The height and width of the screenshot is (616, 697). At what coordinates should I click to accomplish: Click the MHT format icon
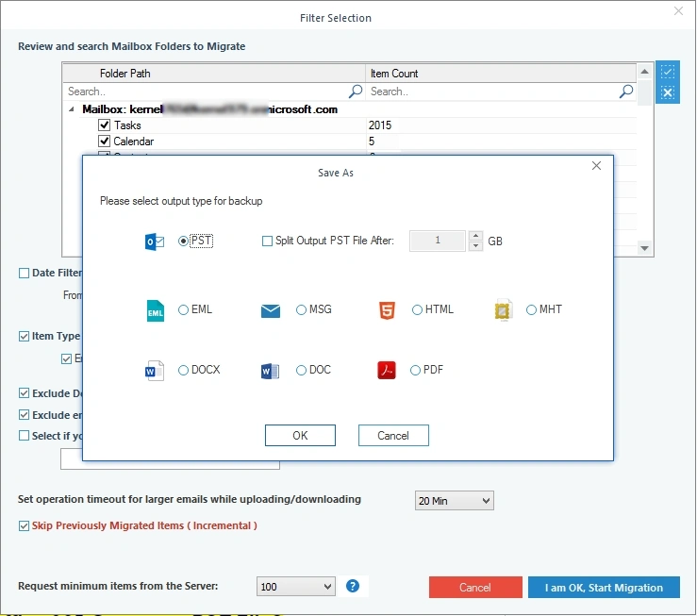503,309
